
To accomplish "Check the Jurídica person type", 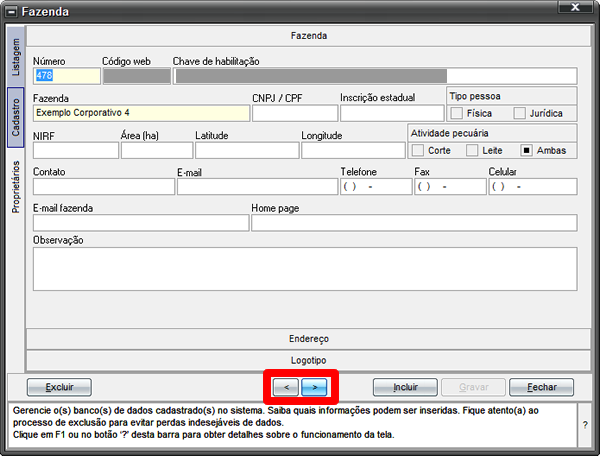I will [519, 113].
